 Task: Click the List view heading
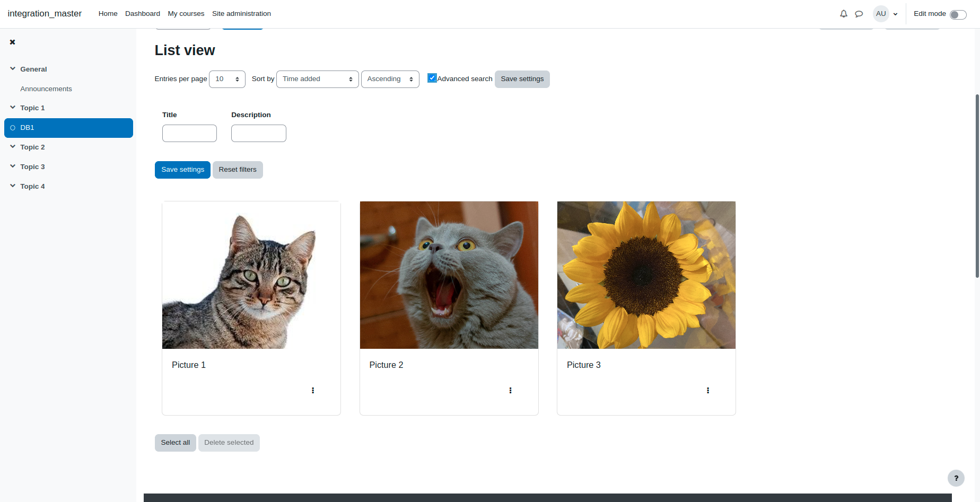pos(185,50)
